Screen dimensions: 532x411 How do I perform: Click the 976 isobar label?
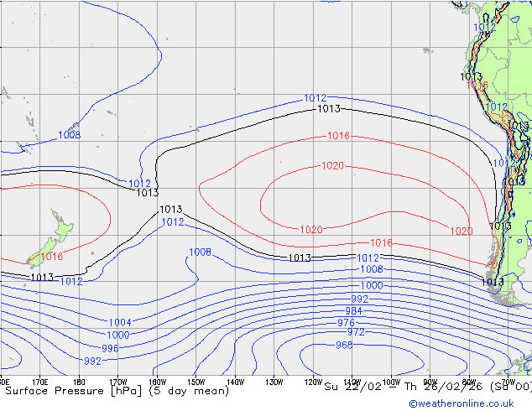tap(346, 322)
